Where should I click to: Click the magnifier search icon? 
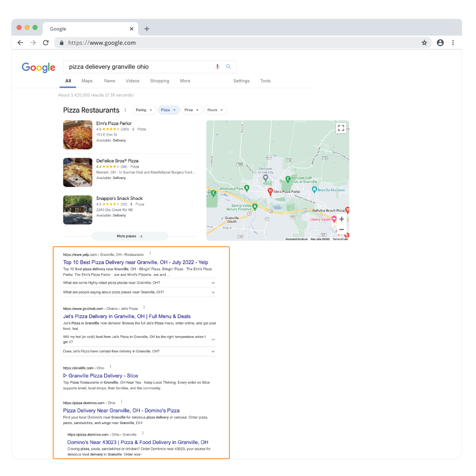click(228, 67)
